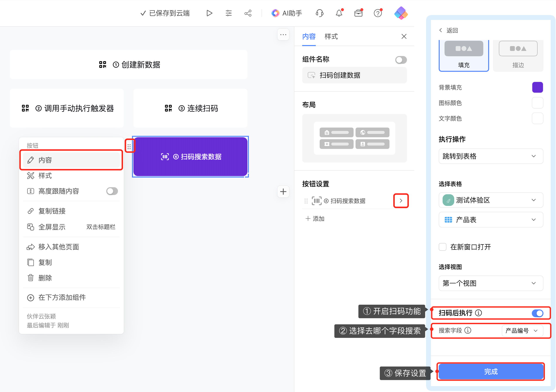Image resolution: width=556 pixels, height=392 pixels.
Task: Open the 产品编号 search field dropdown
Action: 522,330
